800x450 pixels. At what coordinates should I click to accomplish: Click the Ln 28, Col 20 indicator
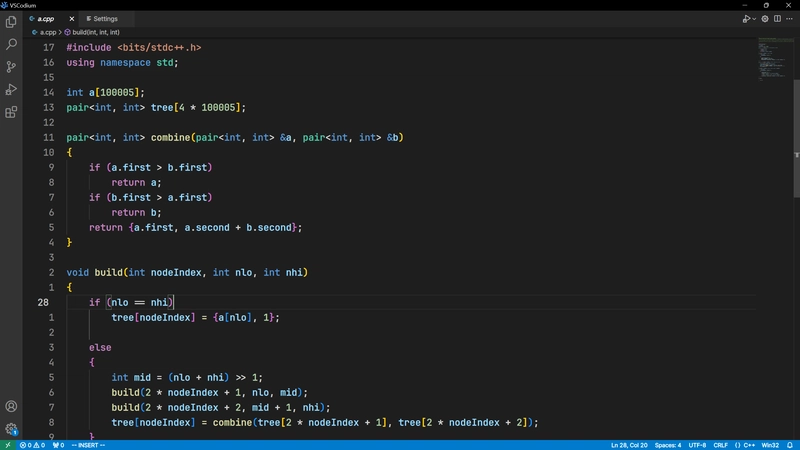629,445
